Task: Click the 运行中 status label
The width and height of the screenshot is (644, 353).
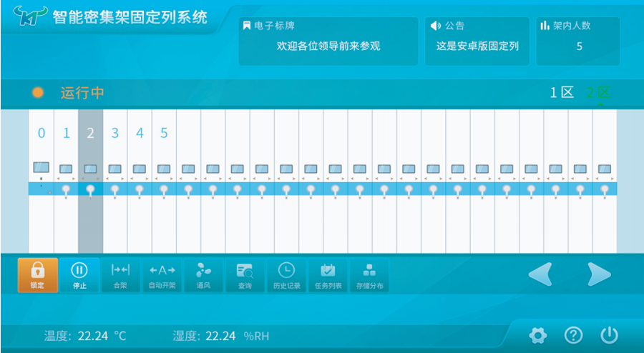Action: click(82, 93)
